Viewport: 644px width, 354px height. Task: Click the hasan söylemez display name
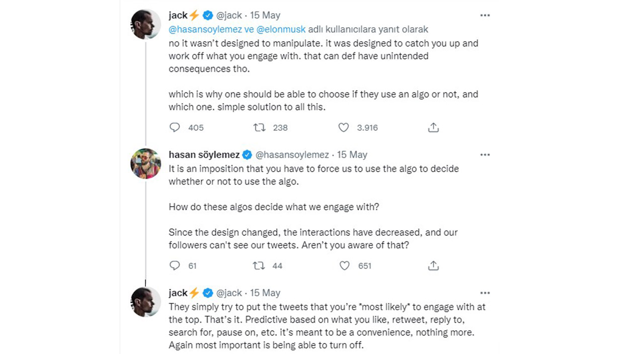pos(204,155)
